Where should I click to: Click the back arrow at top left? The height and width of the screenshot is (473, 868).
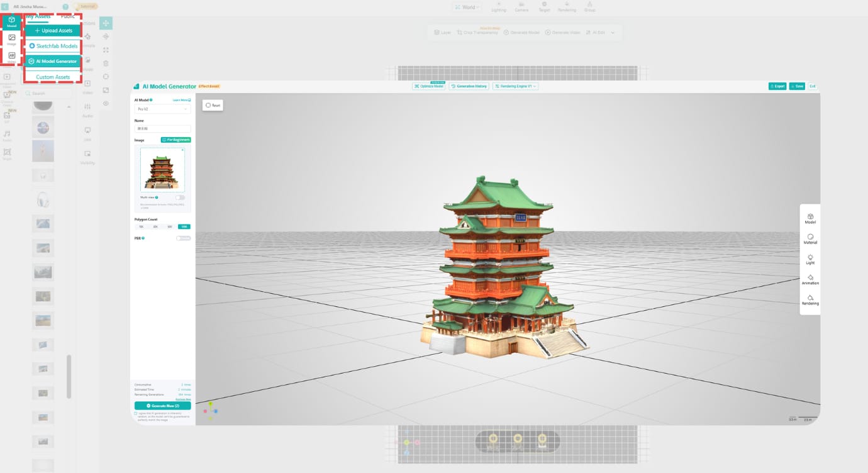coord(5,6)
